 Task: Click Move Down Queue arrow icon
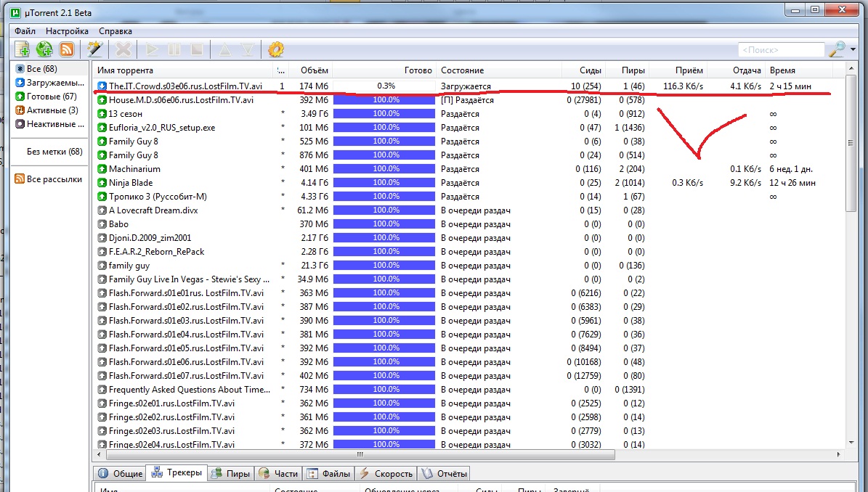248,50
